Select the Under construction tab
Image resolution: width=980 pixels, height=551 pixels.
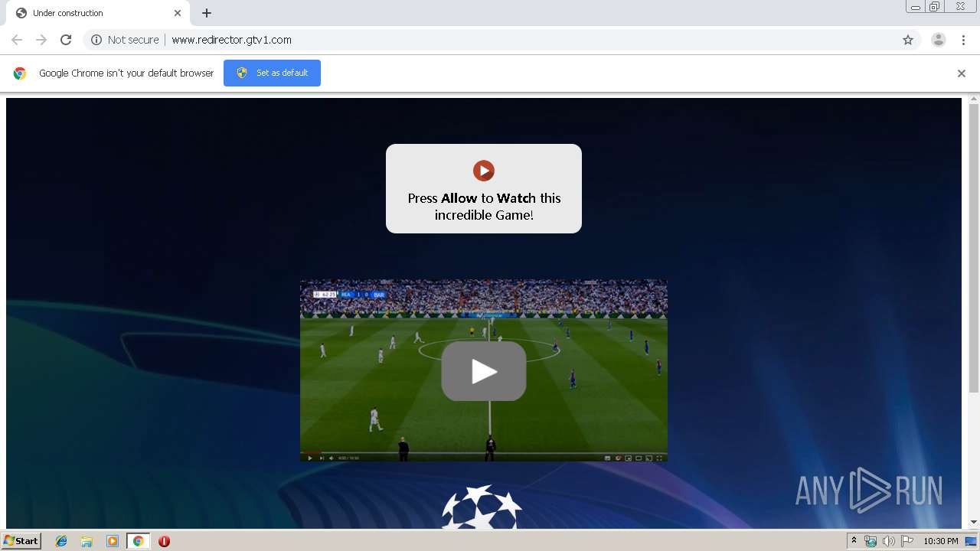coord(97,13)
